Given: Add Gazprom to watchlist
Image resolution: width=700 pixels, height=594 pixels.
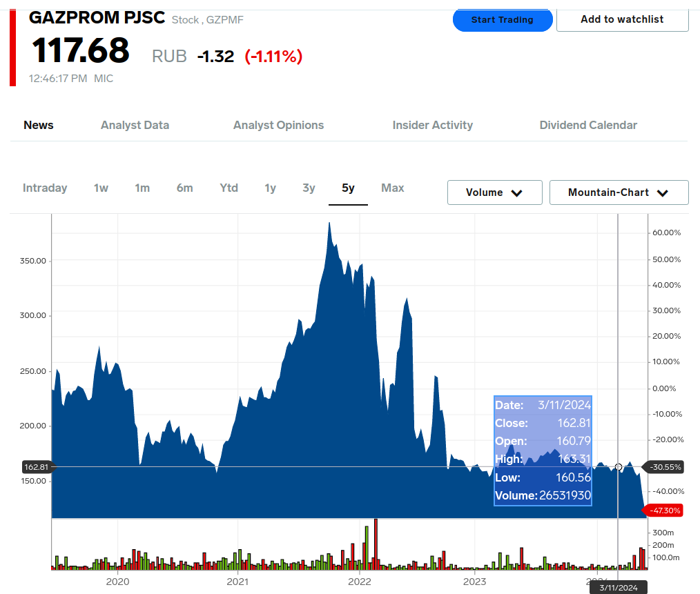Looking at the screenshot, I should coord(622,19).
